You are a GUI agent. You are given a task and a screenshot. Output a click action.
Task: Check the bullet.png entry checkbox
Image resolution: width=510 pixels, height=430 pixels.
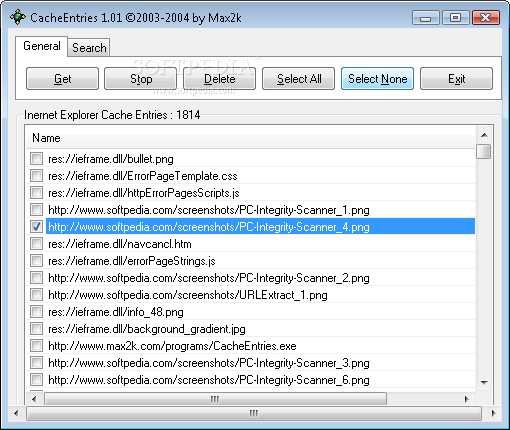pos(36,158)
